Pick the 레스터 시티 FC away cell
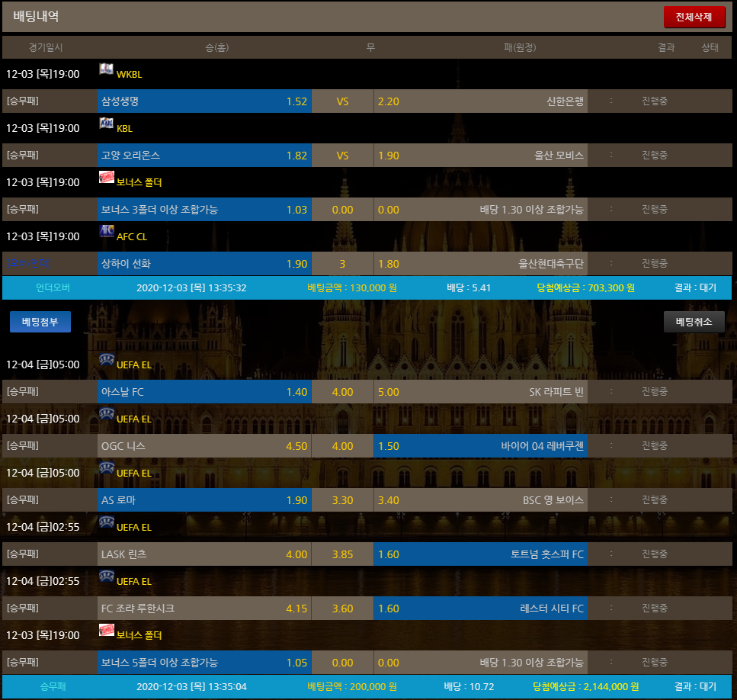The width and height of the screenshot is (737, 700). click(480, 608)
